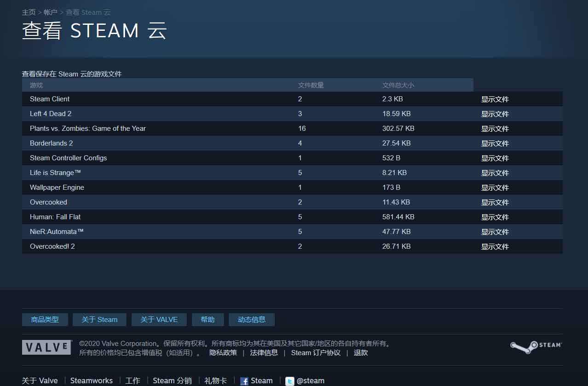Select Left 4 Dead 2 name

[x=51, y=114]
